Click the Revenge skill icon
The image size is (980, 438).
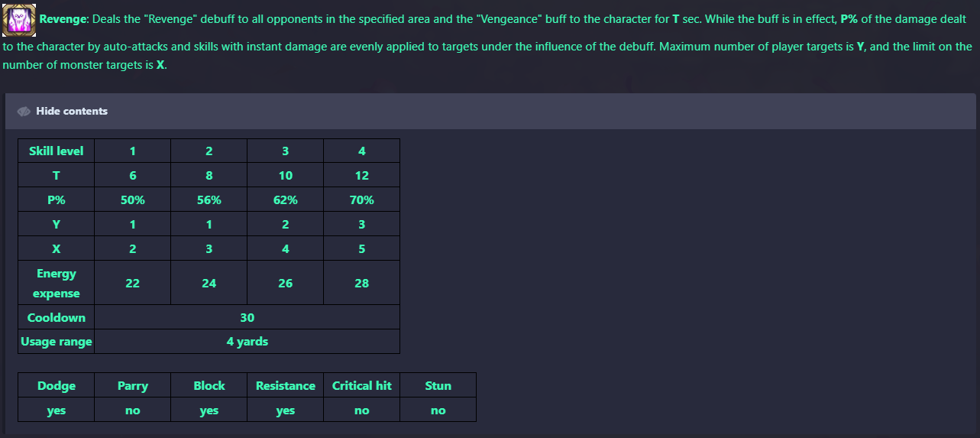pyautogui.click(x=19, y=19)
